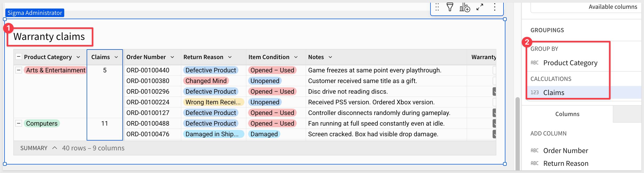Collapse the Arts & Entertainment group
Viewport: 644px width, 173px height.
pos(18,70)
